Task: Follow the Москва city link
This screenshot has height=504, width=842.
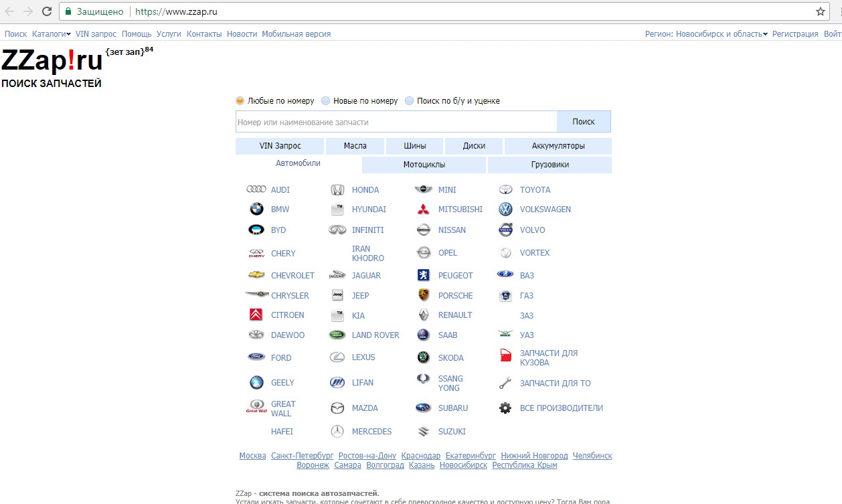Action: pos(253,456)
